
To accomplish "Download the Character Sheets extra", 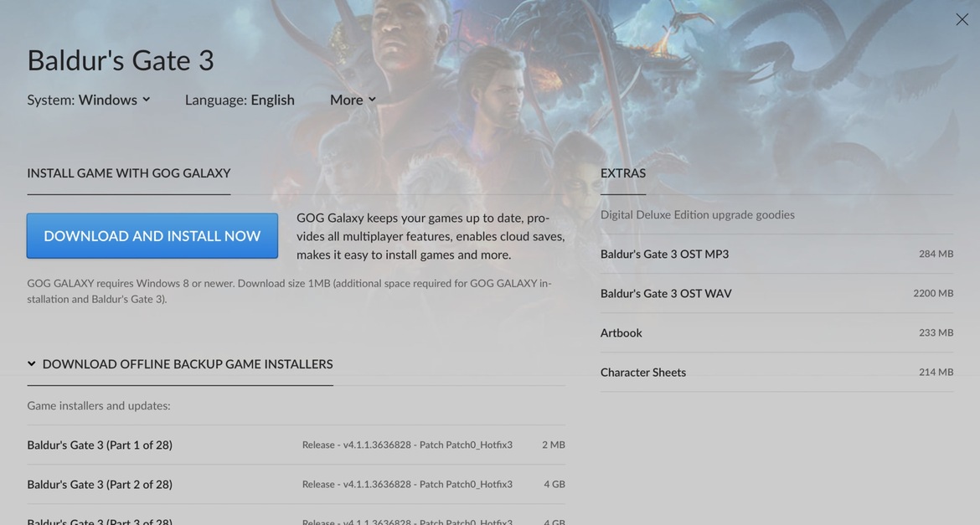I will pos(776,372).
